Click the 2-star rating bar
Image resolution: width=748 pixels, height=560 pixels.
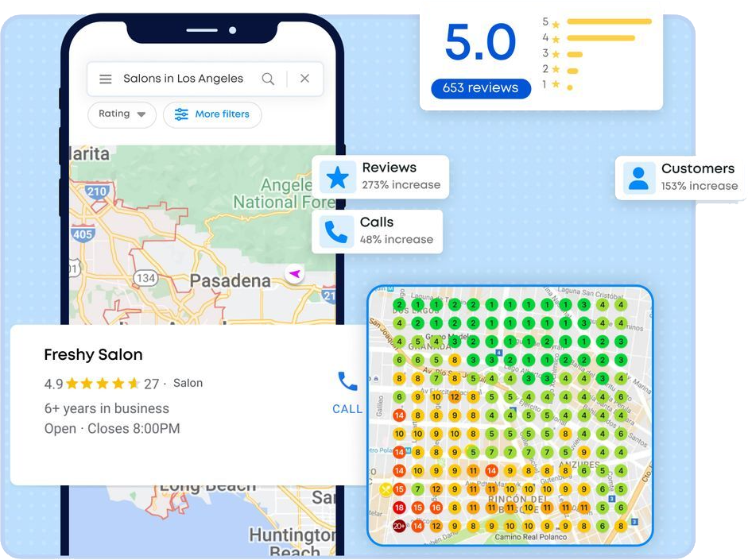click(x=572, y=71)
